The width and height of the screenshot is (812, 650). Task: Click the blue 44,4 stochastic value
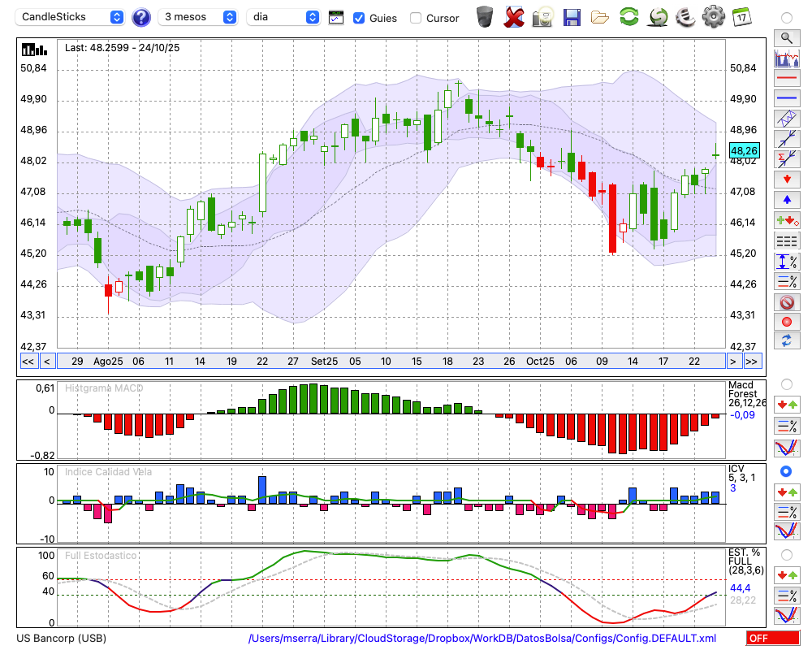point(740,587)
